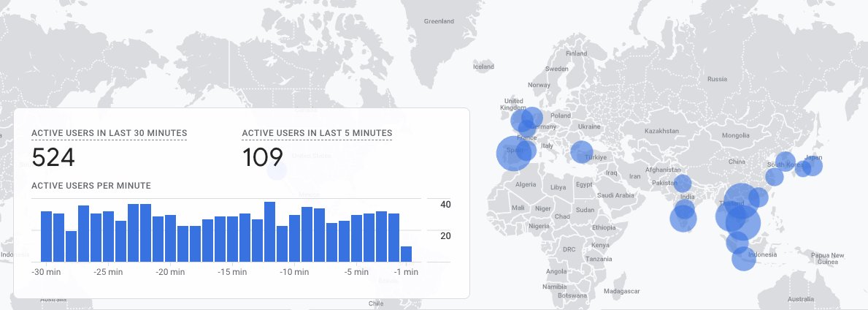Click the Papua New Guinea map label
This screenshot has height=310, width=868.
point(828,259)
